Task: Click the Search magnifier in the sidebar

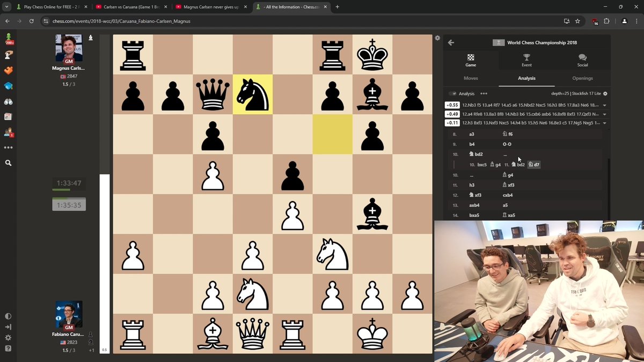Action: point(9,164)
